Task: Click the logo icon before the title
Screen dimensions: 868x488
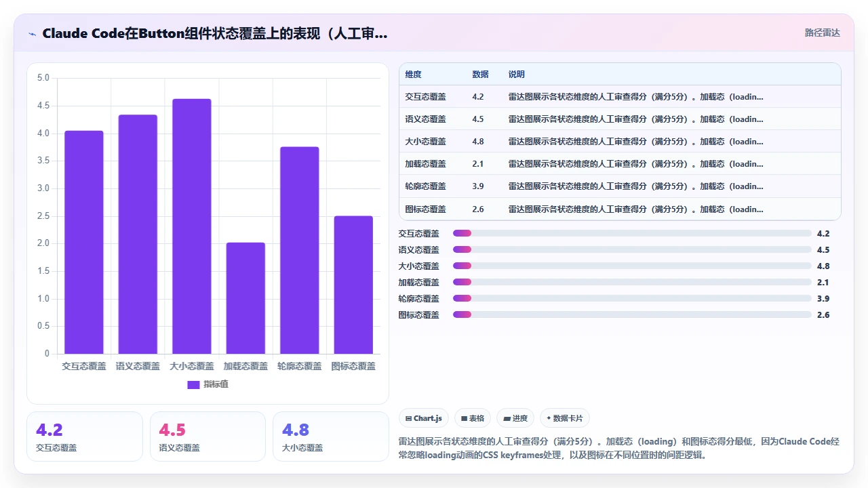Action: [33, 33]
